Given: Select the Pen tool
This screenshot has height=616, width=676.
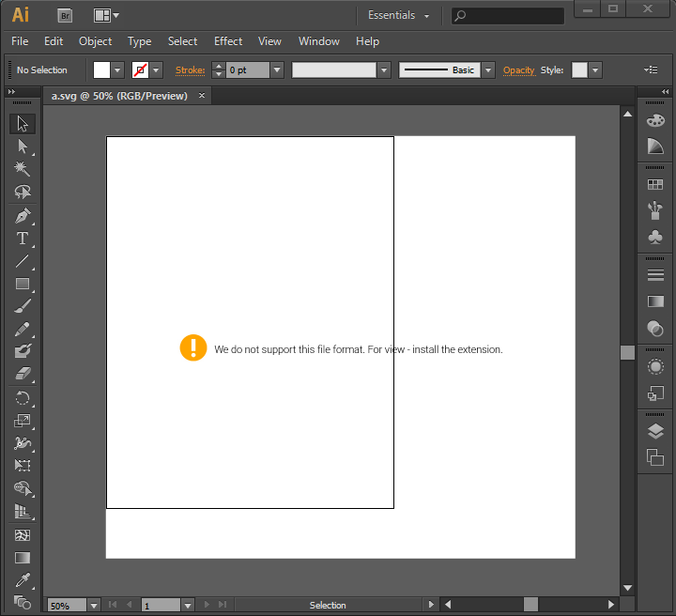Looking at the screenshot, I should 23,216.
